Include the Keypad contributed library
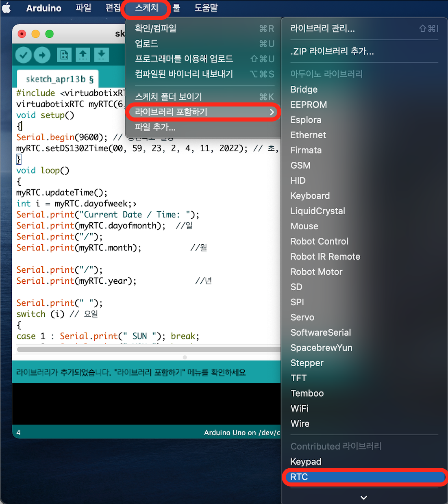 [364, 462]
